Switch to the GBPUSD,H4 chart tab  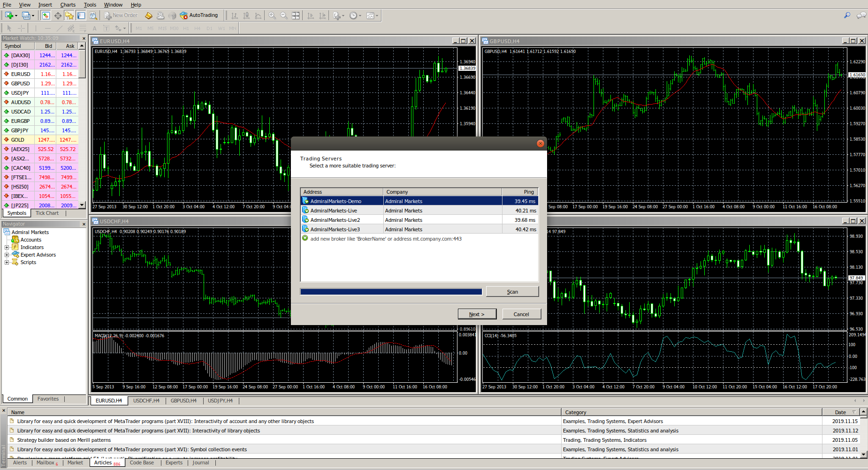coord(183,401)
